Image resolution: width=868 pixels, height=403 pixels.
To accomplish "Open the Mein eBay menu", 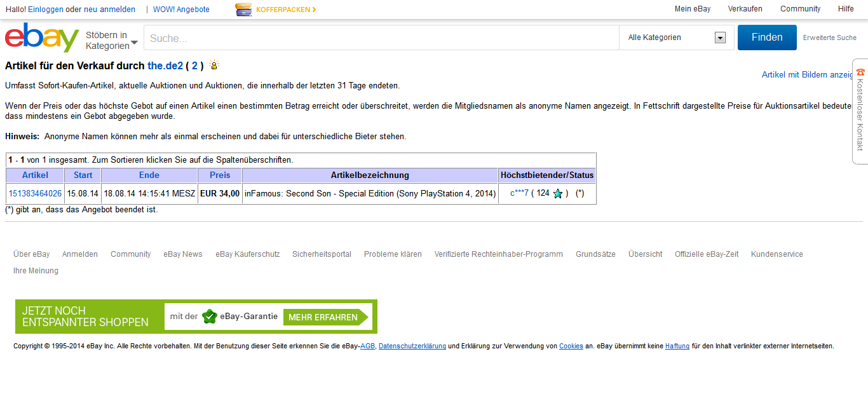I will tap(693, 9).
